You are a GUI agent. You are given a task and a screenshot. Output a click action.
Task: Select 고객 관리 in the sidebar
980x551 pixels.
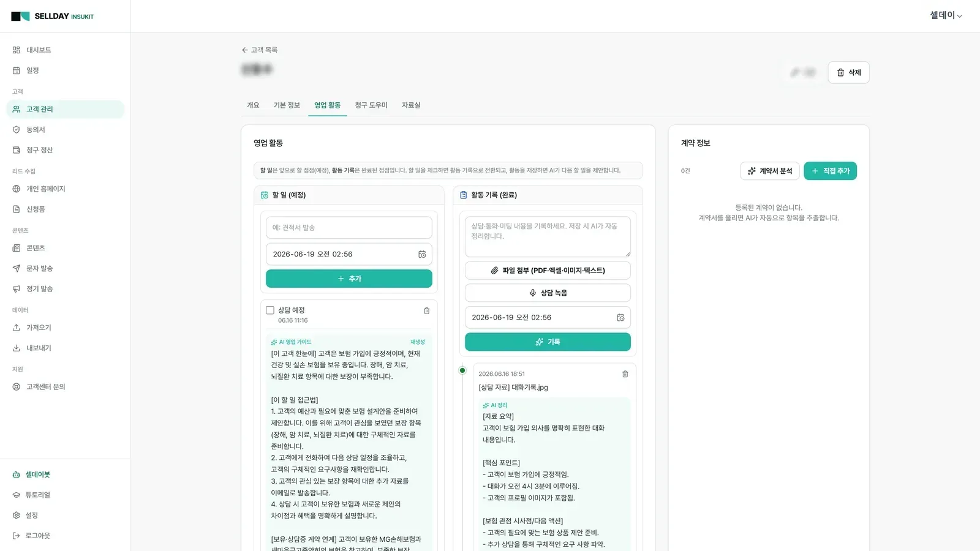[x=65, y=109]
